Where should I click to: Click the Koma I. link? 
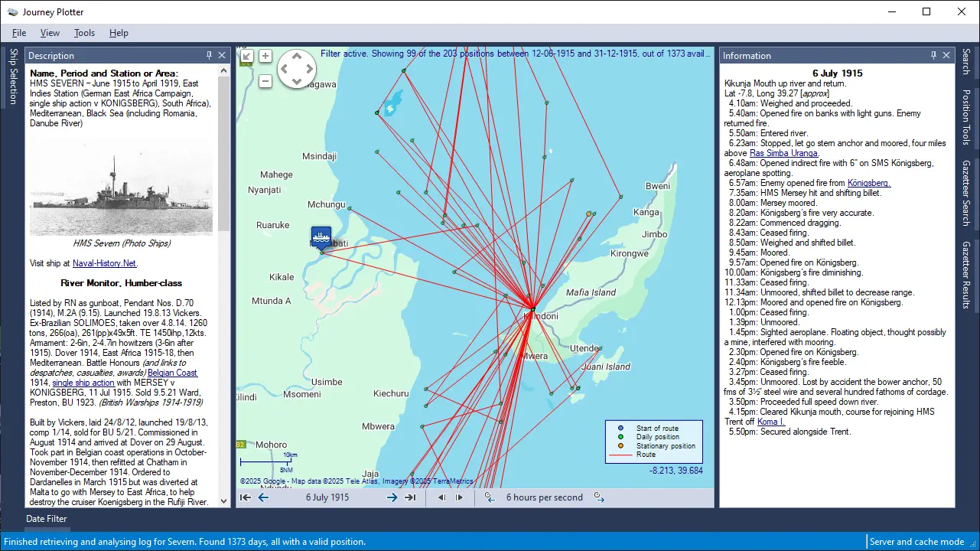click(x=772, y=422)
